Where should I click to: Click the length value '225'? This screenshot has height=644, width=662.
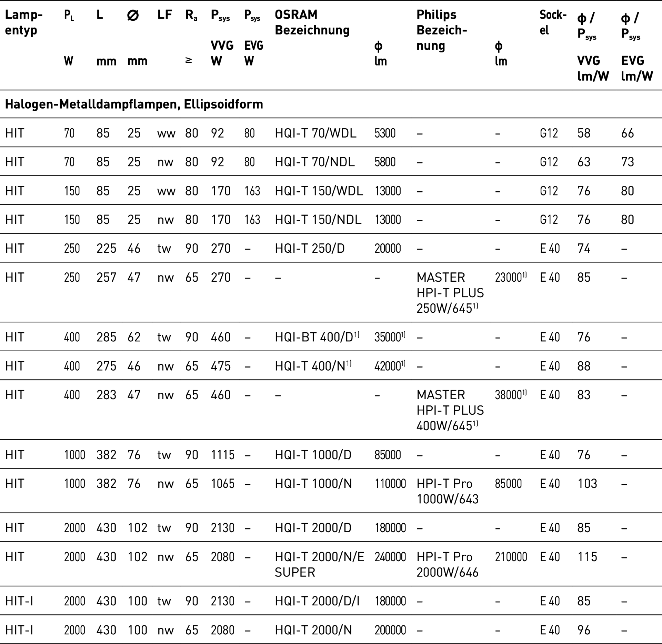point(107,249)
